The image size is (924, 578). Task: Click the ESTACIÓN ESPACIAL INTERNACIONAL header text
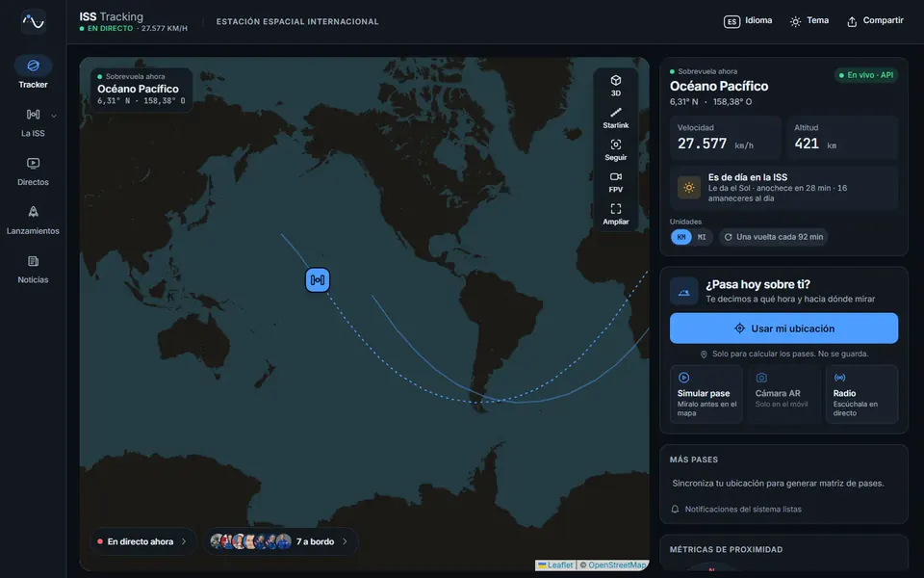point(297,22)
